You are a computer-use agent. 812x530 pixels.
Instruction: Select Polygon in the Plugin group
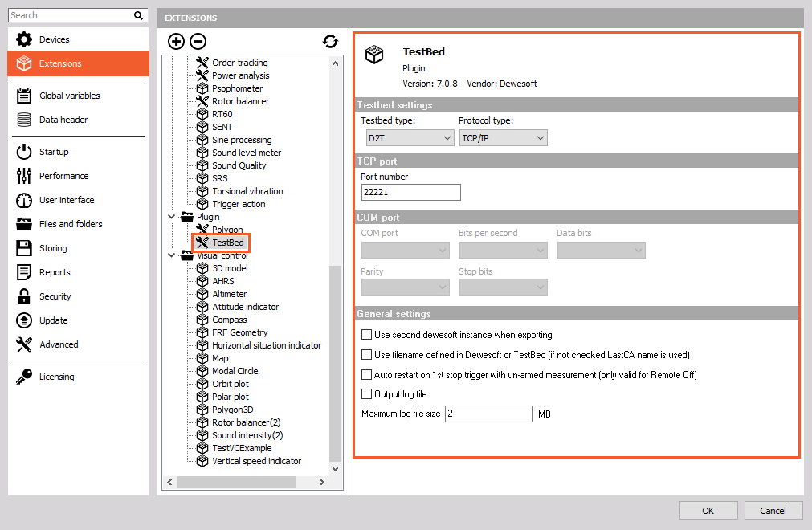(227, 230)
